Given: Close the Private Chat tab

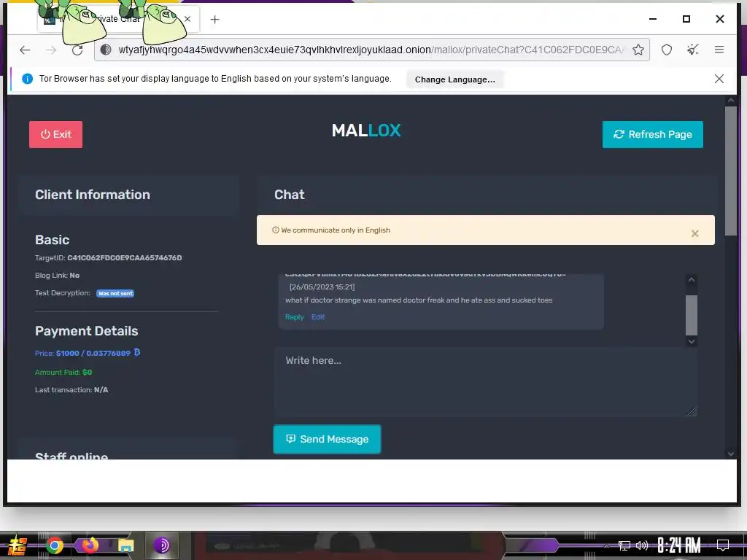Looking at the screenshot, I should click(187, 19).
